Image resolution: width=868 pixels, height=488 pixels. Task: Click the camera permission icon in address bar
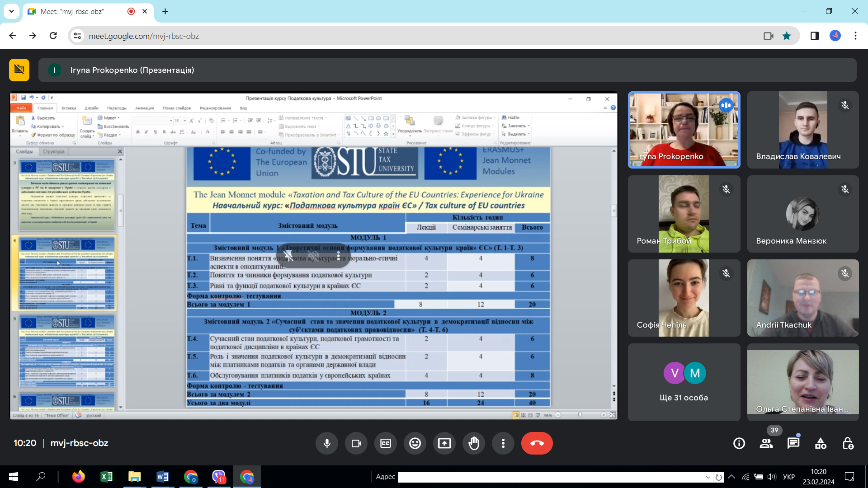click(x=769, y=36)
